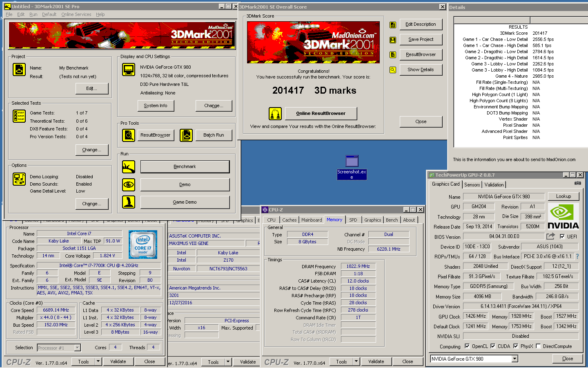Click the Core Speed value field in CPU-Z
The height and width of the screenshot is (368, 588).
(56, 310)
